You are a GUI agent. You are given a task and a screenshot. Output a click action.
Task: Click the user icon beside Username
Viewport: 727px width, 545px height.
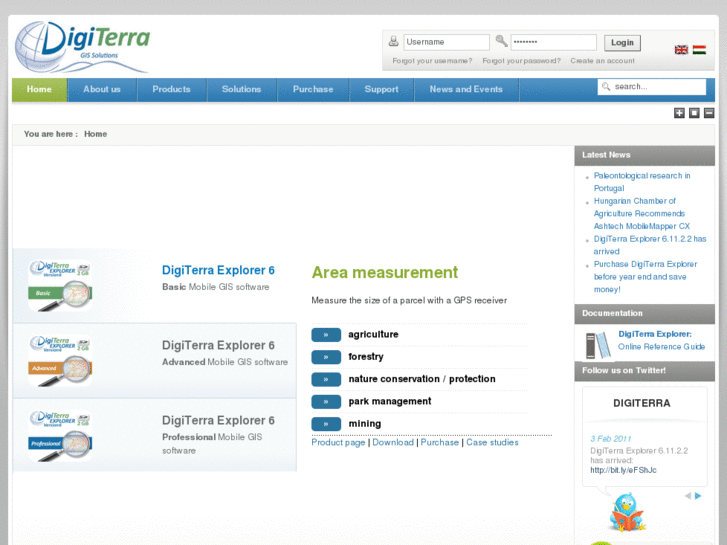coord(394,41)
